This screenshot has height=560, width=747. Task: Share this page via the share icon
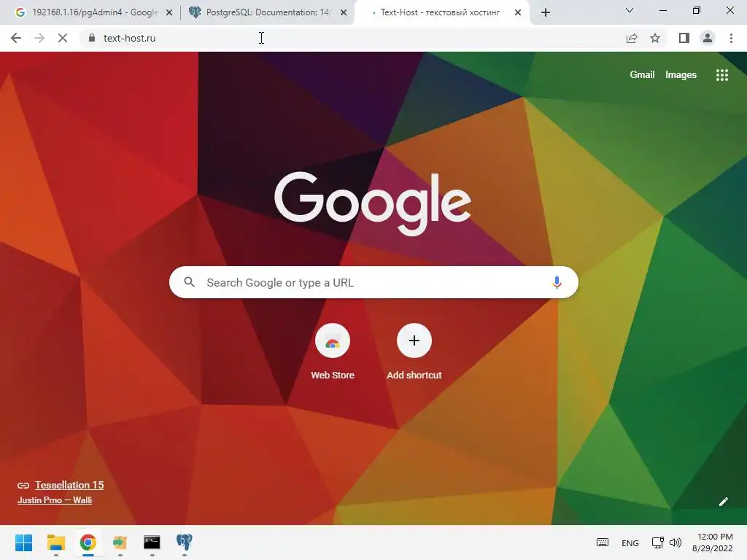coord(632,38)
